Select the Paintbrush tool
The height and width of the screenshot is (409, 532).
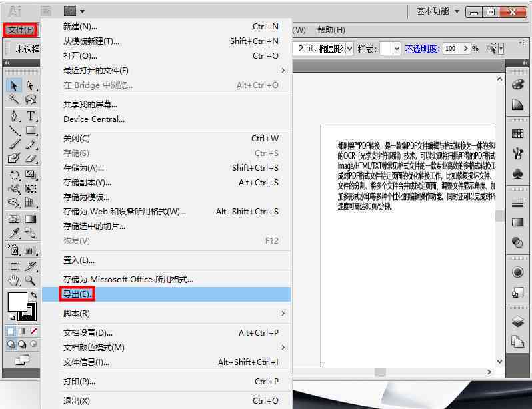[13, 144]
